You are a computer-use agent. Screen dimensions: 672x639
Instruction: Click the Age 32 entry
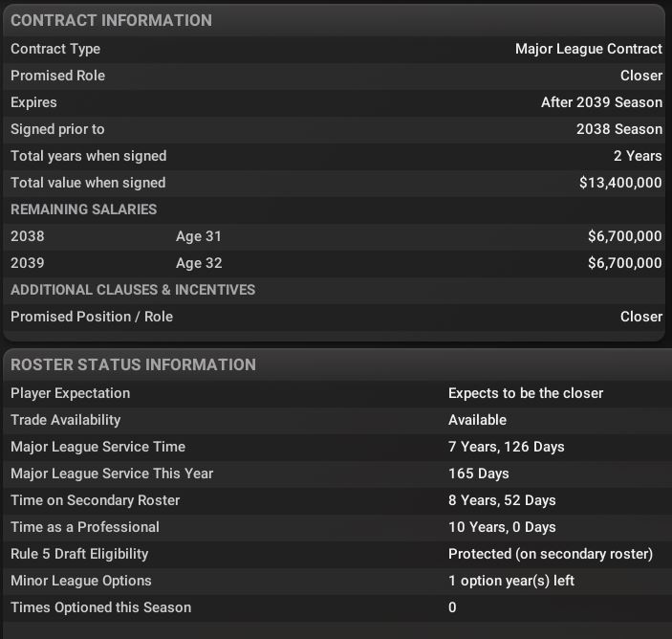point(199,263)
